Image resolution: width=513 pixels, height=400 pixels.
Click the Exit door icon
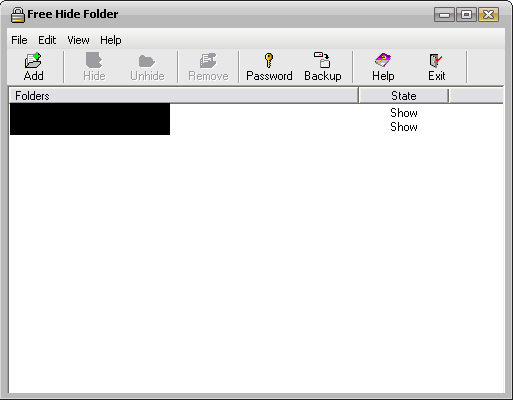[x=436, y=60]
